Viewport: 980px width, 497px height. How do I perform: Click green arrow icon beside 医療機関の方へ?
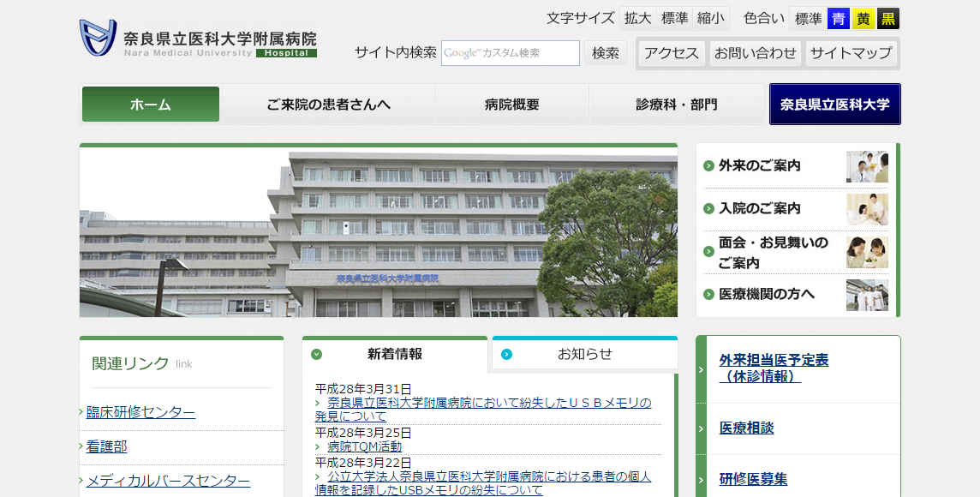(708, 295)
